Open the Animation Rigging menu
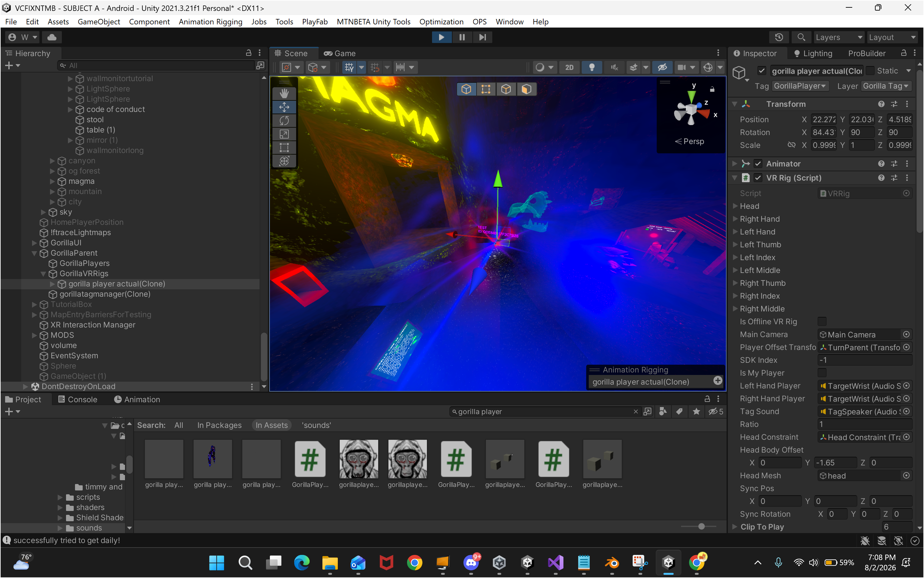This screenshot has height=578, width=924. coord(211,22)
